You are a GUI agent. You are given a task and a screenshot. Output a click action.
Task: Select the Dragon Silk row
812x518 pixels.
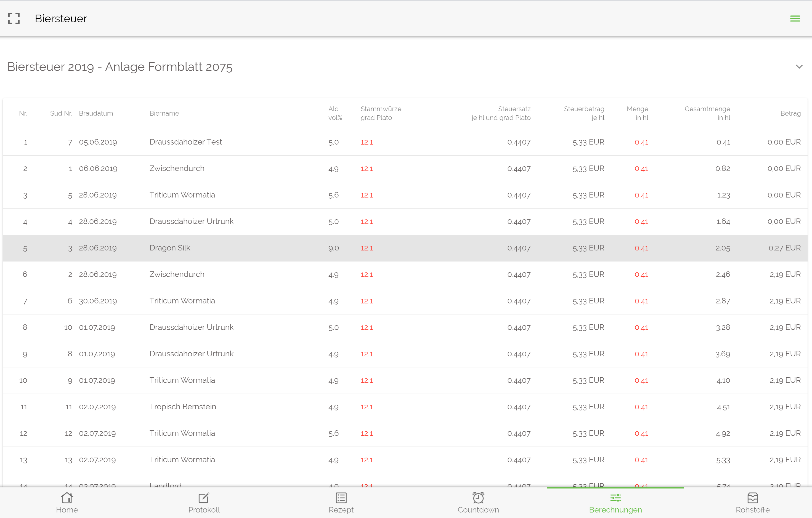(x=170, y=248)
